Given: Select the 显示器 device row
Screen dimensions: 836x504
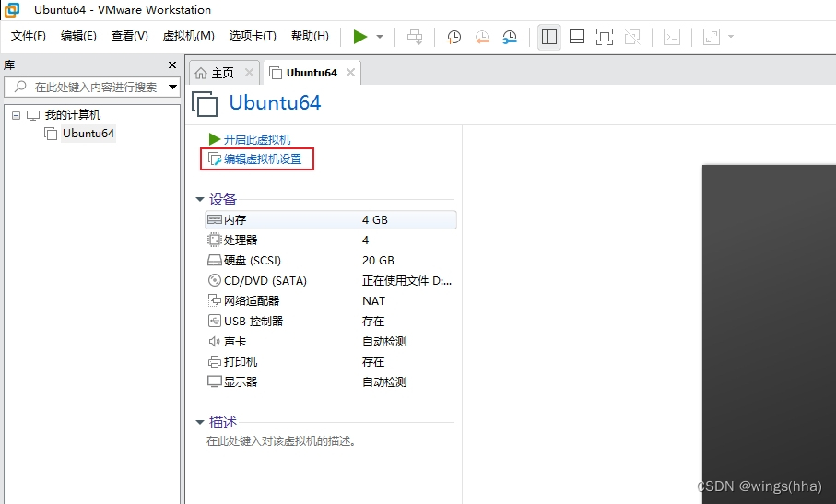Looking at the screenshot, I should (331, 382).
